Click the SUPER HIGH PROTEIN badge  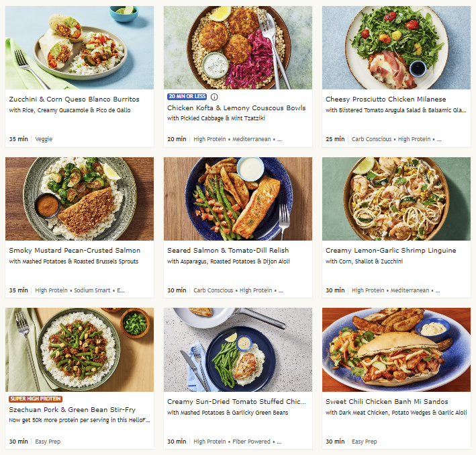[x=36, y=399]
